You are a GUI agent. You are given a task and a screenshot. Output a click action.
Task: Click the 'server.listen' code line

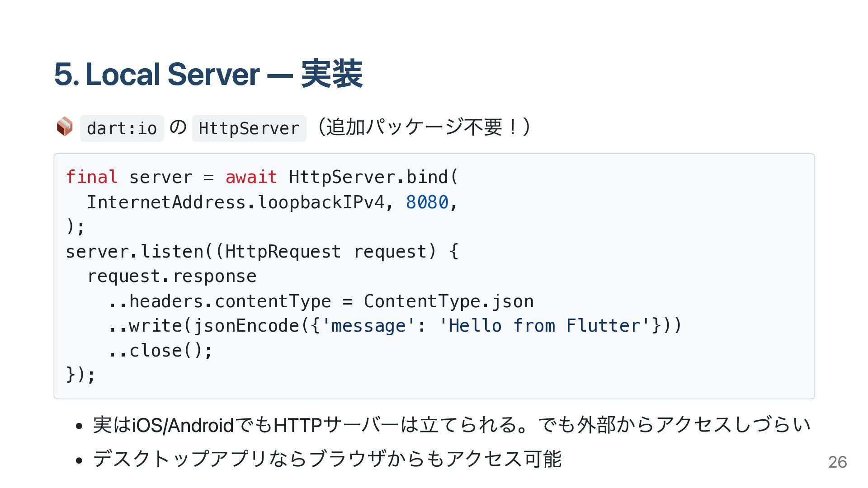pyautogui.click(x=262, y=252)
